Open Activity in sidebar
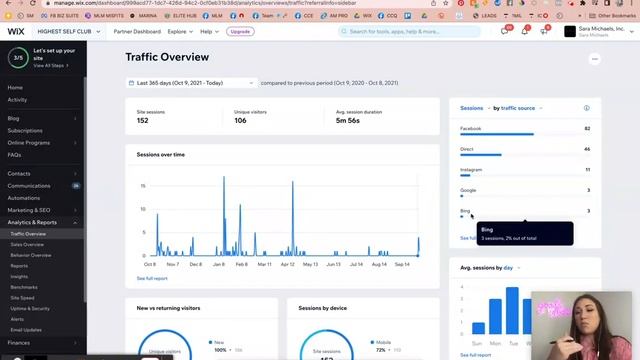Screen dimensions: 640x360 17,100
